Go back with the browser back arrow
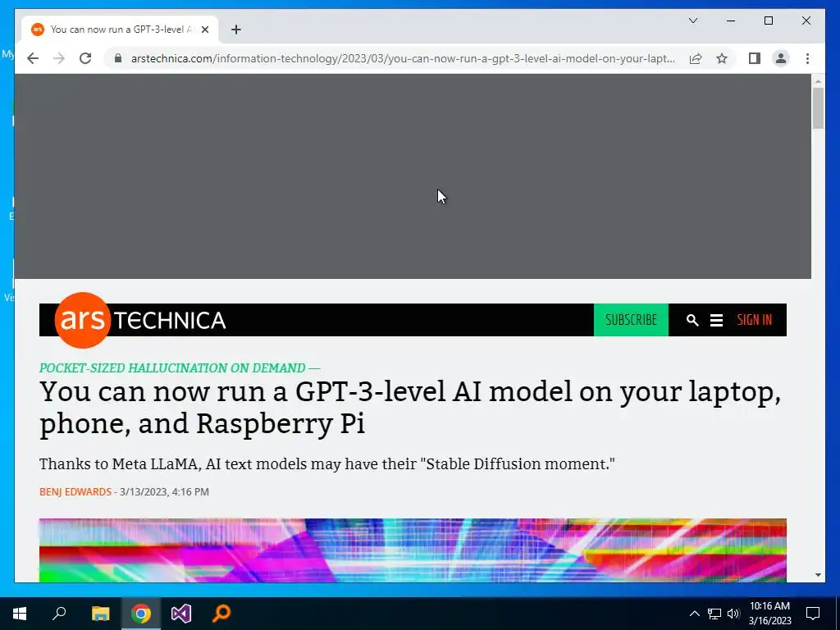This screenshot has width=840, height=630. [33, 58]
